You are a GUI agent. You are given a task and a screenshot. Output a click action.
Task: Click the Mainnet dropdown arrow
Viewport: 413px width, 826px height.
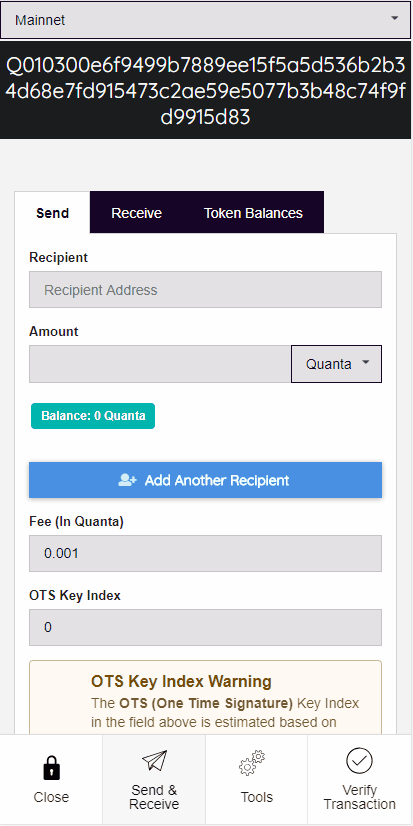395,18
